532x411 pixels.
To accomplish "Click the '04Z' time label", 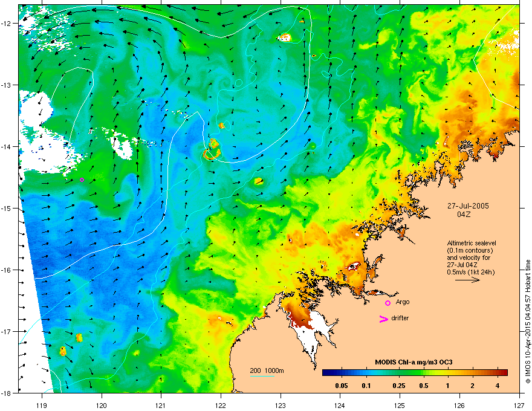I will pos(464,215).
